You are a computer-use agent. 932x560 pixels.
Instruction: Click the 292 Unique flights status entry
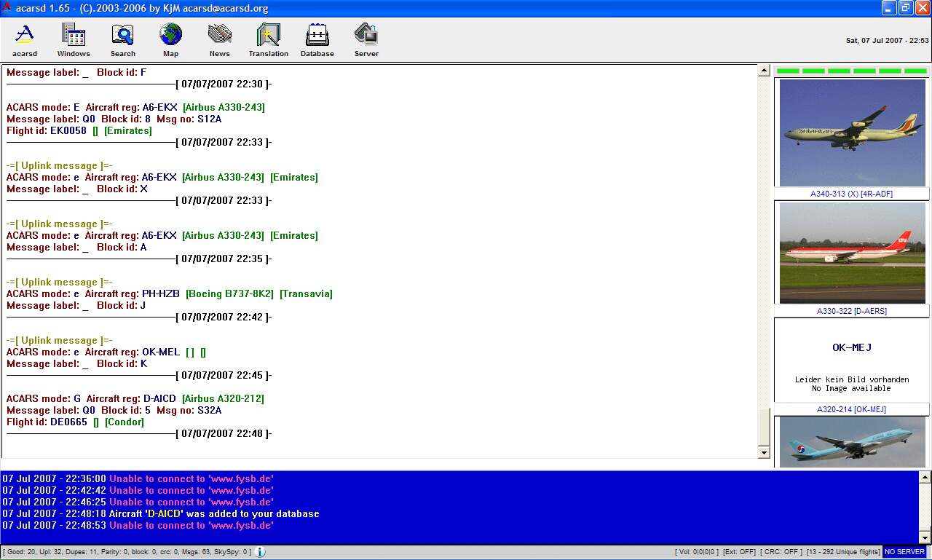(x=843, y=552)
